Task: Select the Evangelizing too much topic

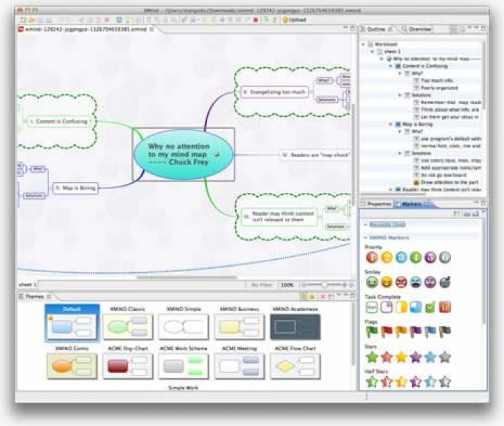Action: (x=274, y=92)
